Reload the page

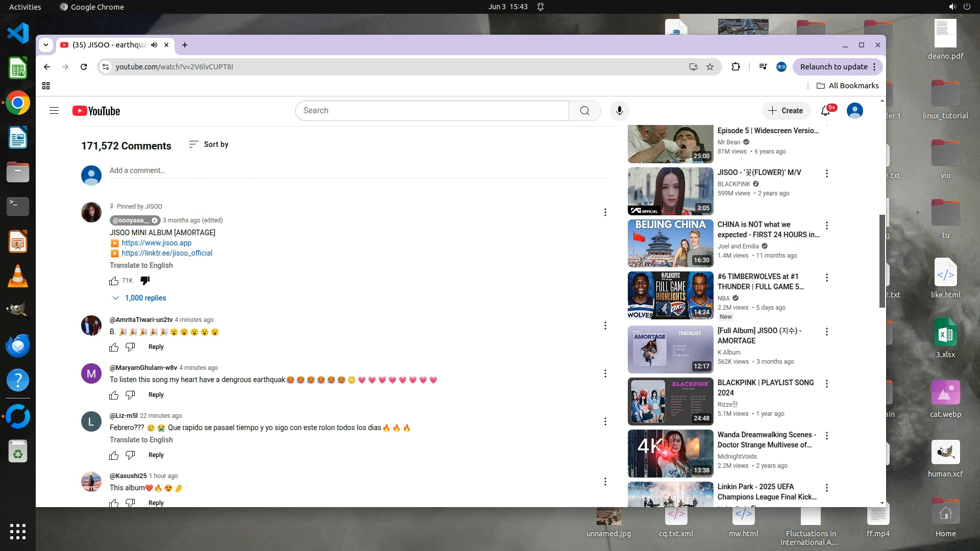click(84, 67)
